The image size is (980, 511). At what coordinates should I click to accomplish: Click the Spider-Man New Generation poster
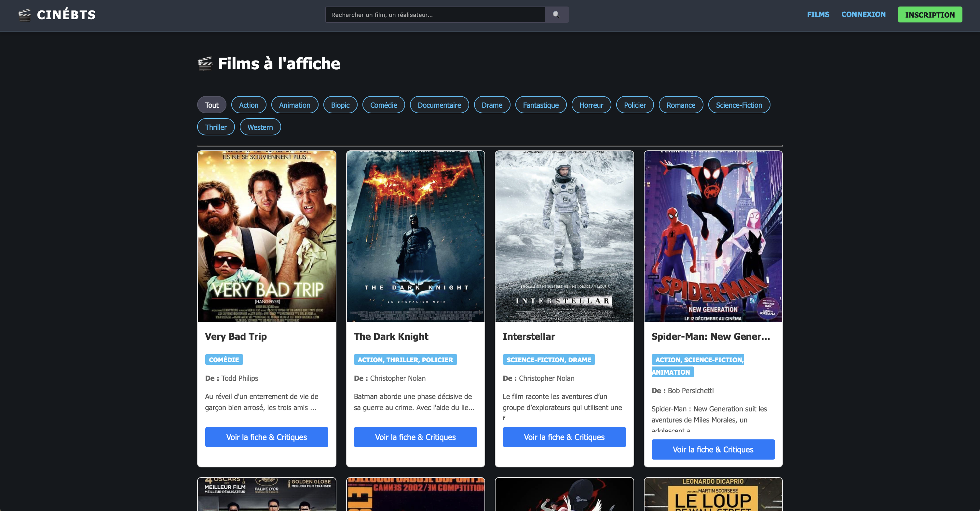pos(713,236)
